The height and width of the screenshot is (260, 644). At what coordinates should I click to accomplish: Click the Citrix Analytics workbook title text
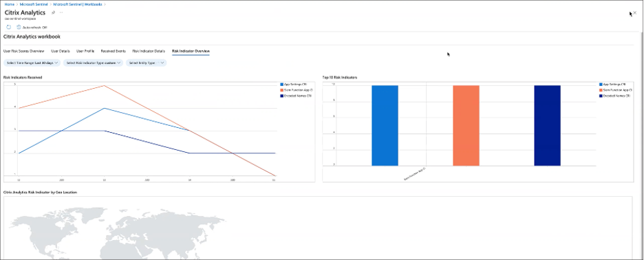[x=32, y=36]
